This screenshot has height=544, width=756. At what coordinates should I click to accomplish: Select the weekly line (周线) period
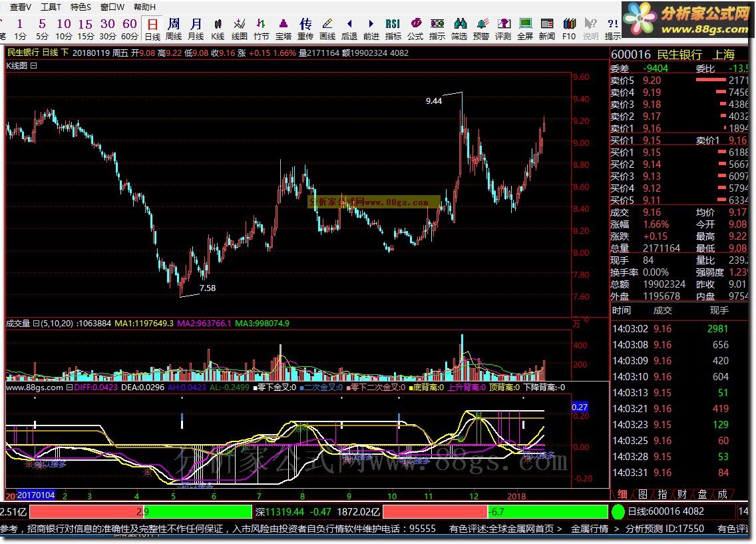[x=174, y=29]
